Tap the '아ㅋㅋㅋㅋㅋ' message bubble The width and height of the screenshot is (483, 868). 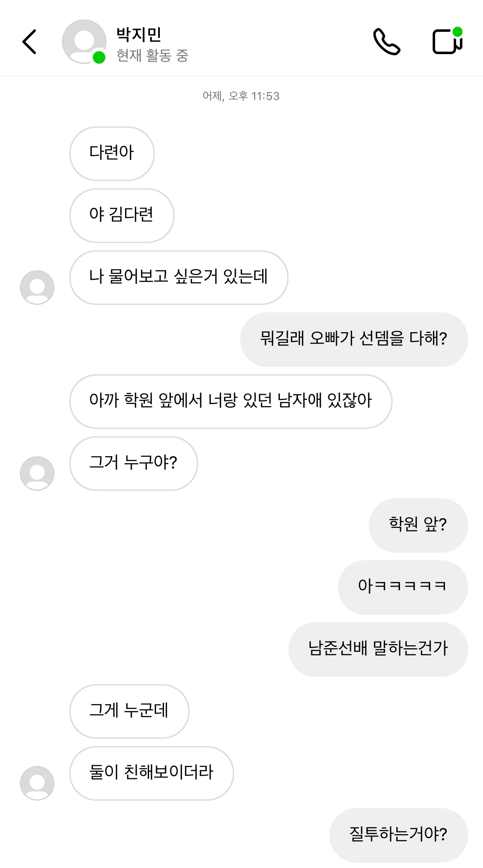pos(402,587)
